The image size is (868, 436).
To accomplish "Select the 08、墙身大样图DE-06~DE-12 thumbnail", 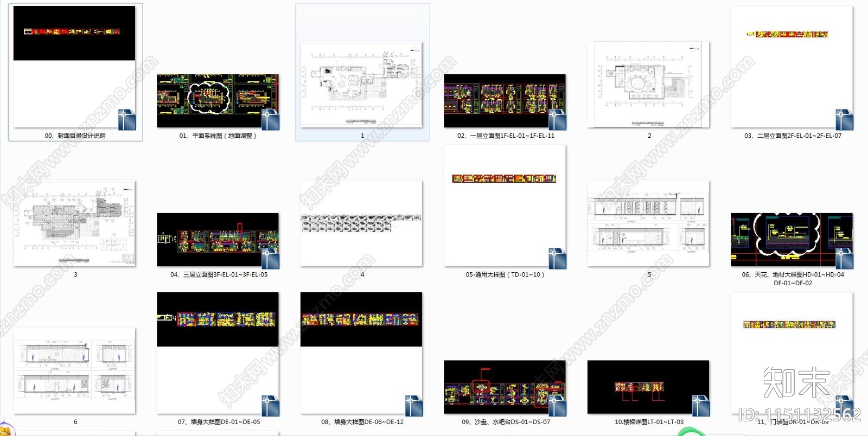I will pyautogui.click(x=361, y=353).
